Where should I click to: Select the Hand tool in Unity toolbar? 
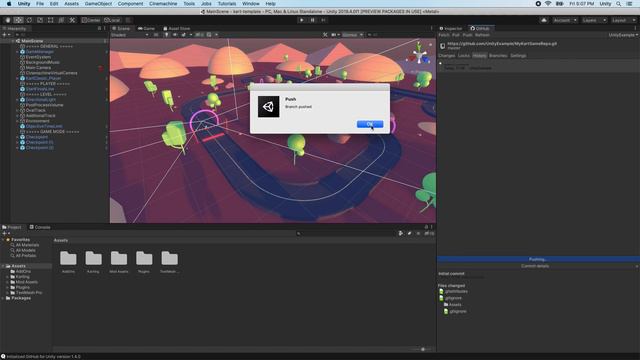coord(8,20)
